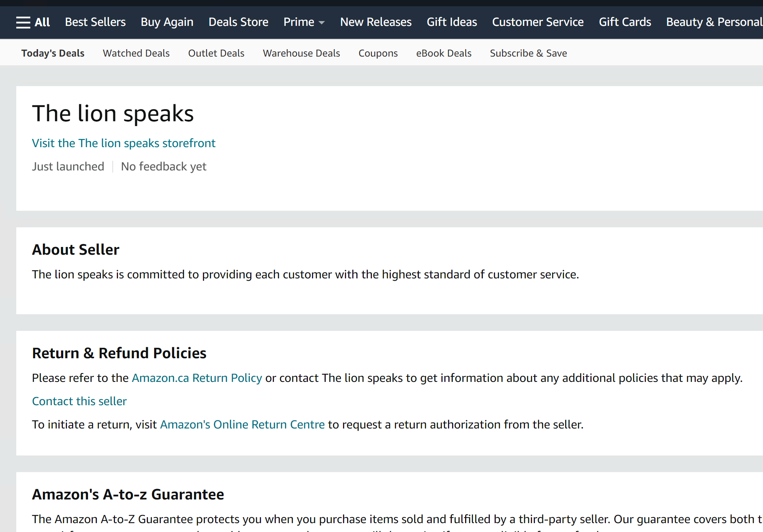View eBook Deals tab
Screen dimensions: 763x532
click(444, 53)
